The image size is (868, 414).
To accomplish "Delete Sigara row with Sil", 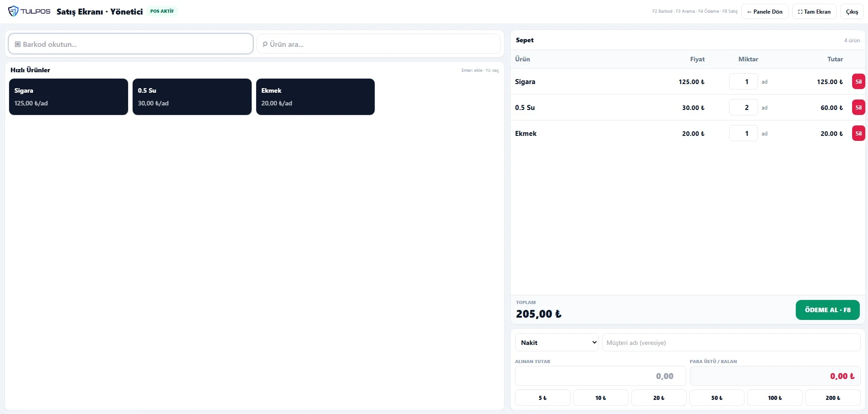I will (858, 82).
